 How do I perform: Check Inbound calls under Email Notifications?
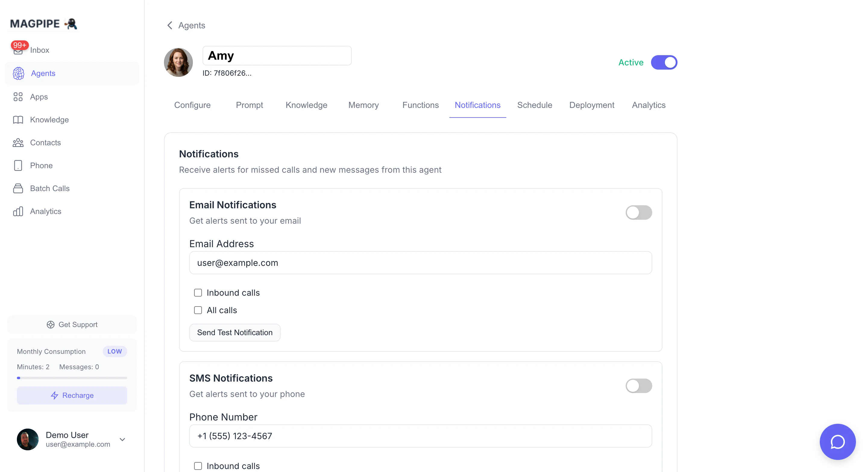(198, 293)
